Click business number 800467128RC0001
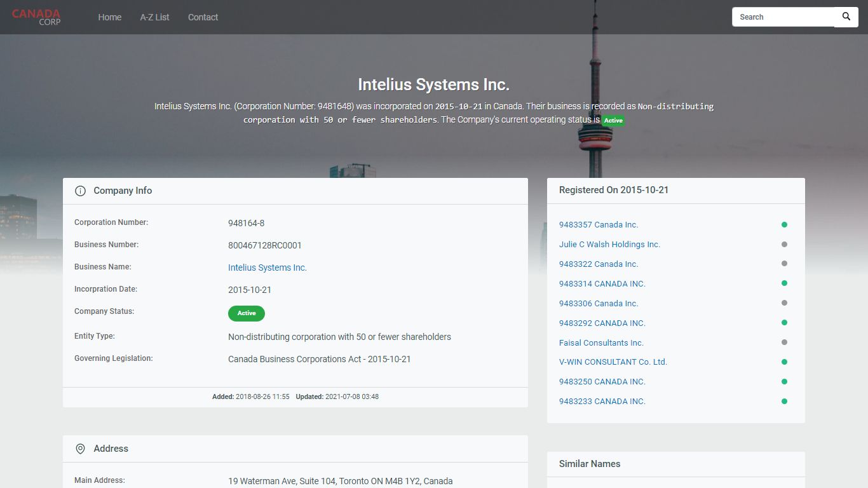 pos(265,245)
